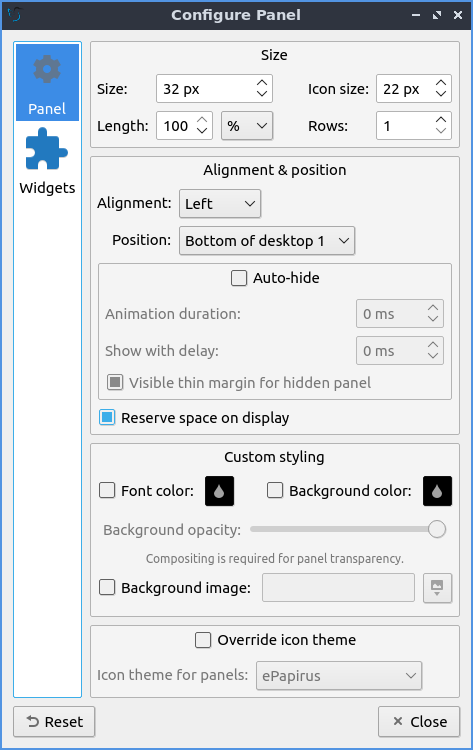The width and height of the screenshot is (473, 750).
Task: Click the Close button
Action: tap(419, 722)
